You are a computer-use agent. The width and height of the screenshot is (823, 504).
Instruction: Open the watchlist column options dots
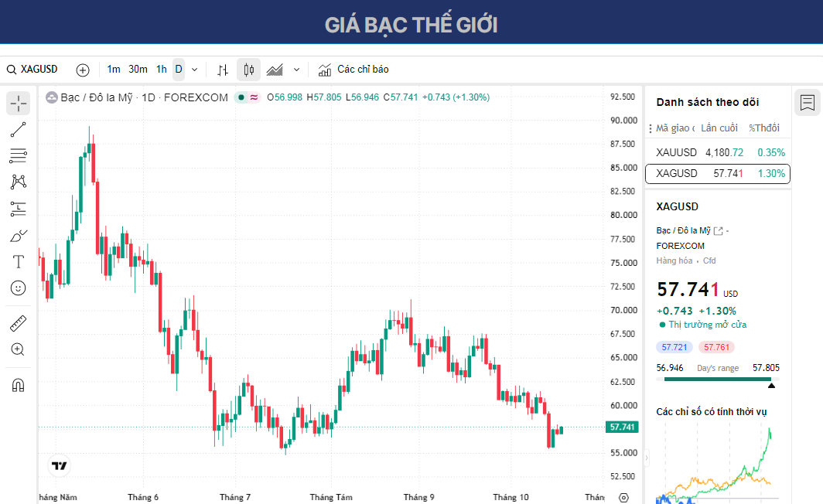pos(651,128)
